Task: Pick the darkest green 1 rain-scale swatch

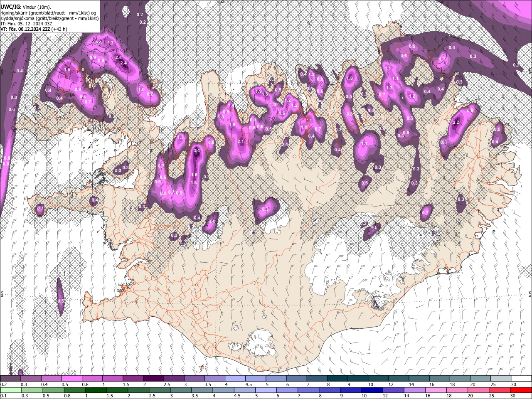Action: pos(96,390)
